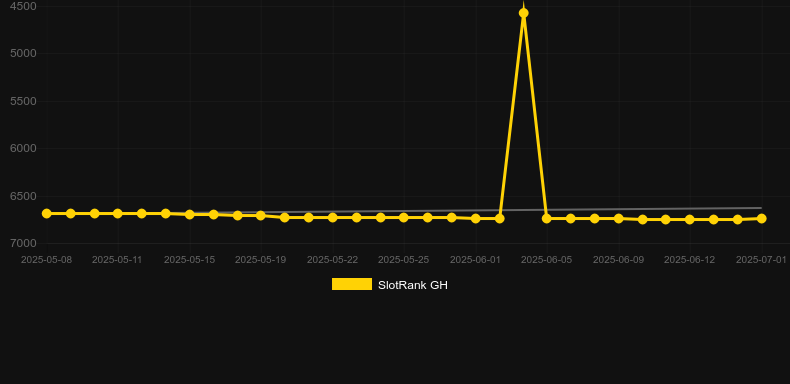This screenshot has width=790, height=384.
Task: Select the first data point at 2025-05-08
Action: 46,214
